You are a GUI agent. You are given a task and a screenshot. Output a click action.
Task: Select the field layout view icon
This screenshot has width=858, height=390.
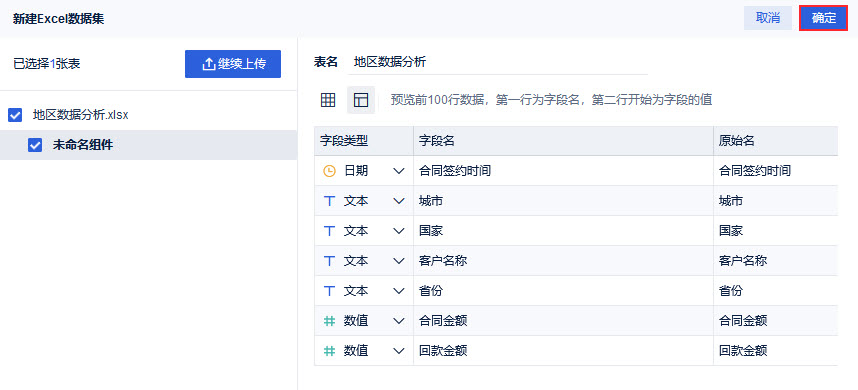361,100
